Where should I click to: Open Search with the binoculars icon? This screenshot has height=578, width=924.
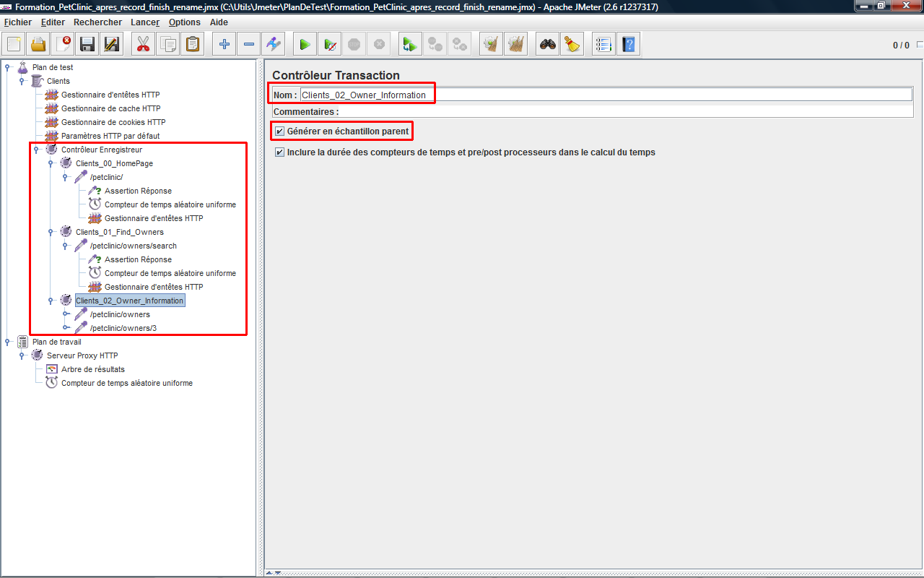coord(548,45)
